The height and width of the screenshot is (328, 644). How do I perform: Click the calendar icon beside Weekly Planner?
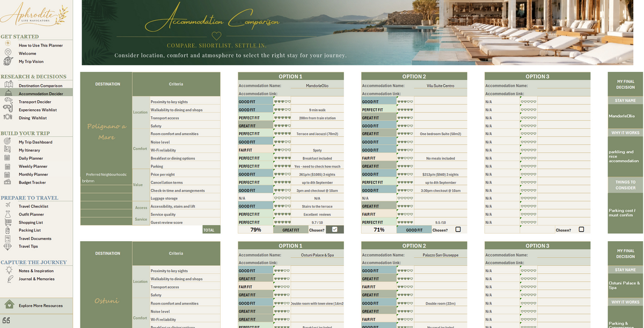click(8, 166)
